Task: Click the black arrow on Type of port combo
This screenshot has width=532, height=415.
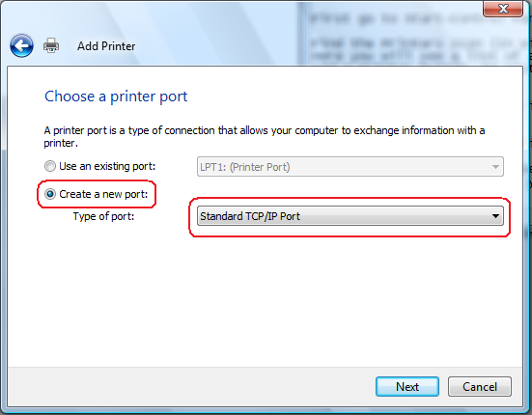Action: 495,216
